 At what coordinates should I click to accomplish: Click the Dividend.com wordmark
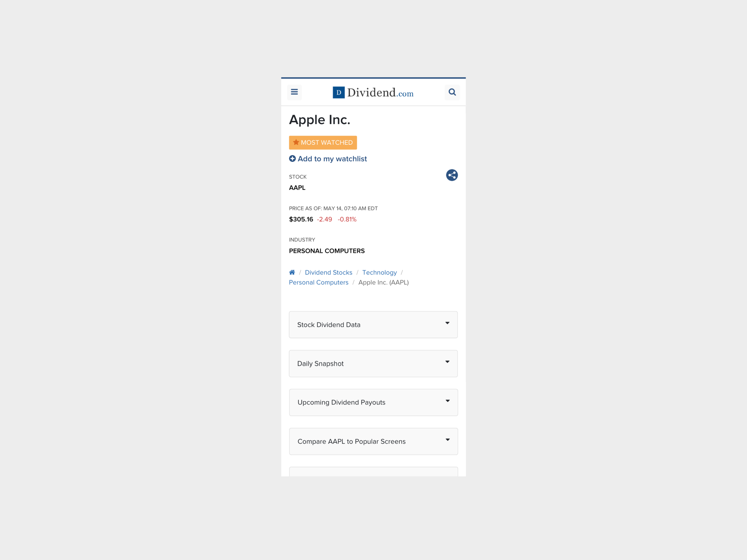[x=380, y=92]
